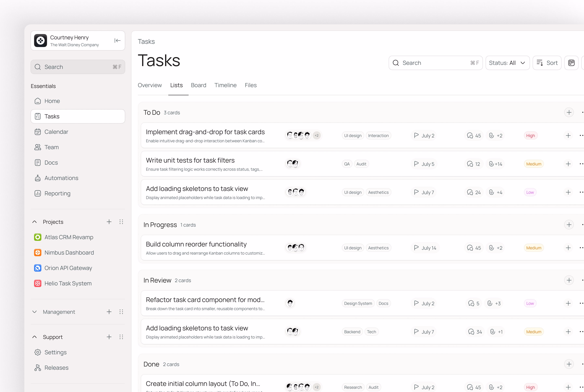Add a card to In Review list
584x392 pixels.
point(569,280)
